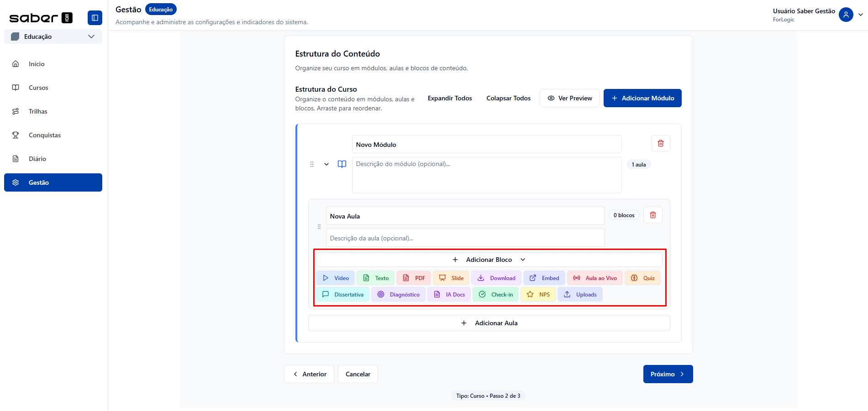Toggle the Ver Preview eye button
This screenshot has height=411, width=868.
(x=569, y=98)
